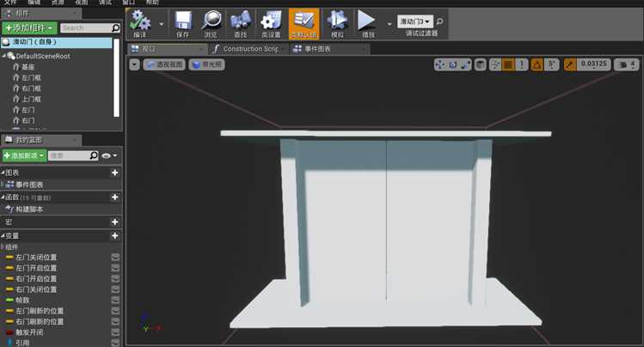This screenshot has width=644, height=347.
Task: Add a new function with 函数 plus
Action: pos(115,198)
